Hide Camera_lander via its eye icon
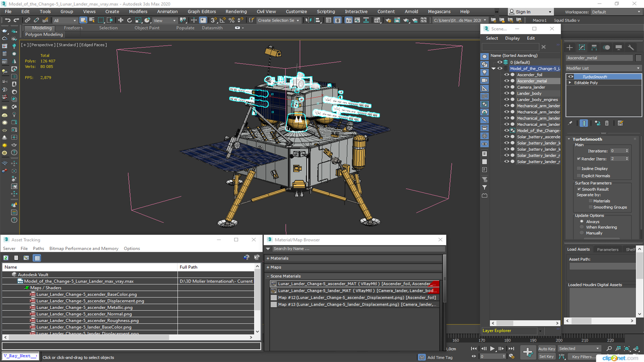This screenshot has width=644, height=362. click(506, 87)
